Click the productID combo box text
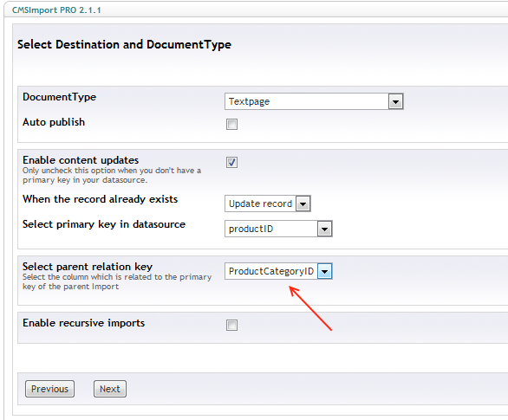508x420 pixels. pos(251,229)
